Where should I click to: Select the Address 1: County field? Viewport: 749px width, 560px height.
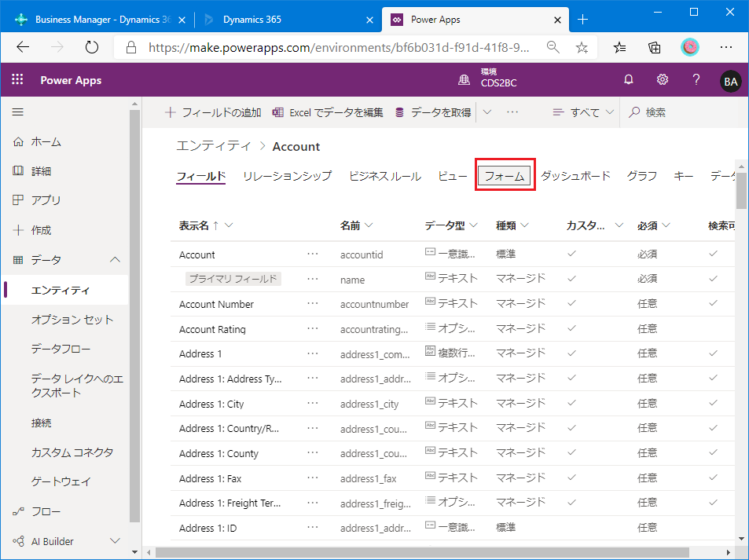[218, 453]
